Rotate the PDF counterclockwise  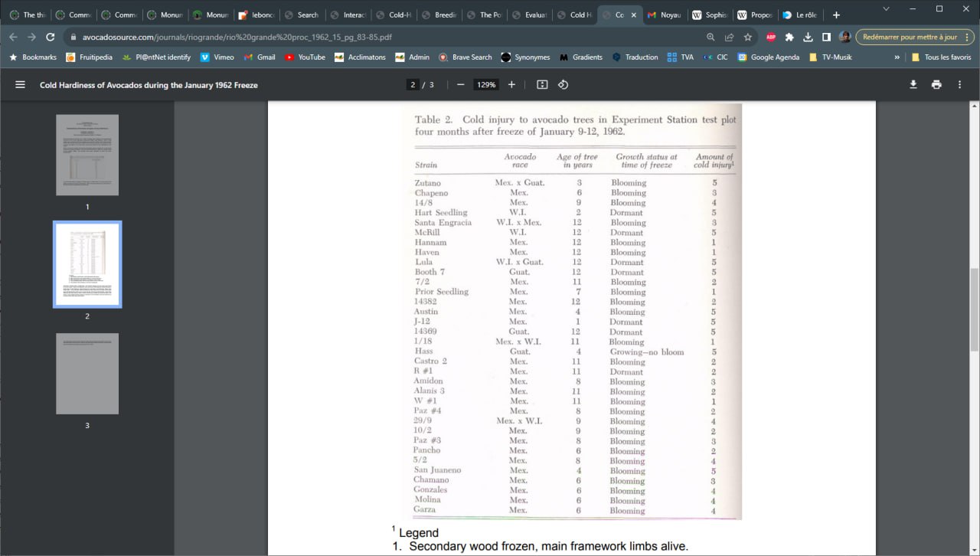563,85
